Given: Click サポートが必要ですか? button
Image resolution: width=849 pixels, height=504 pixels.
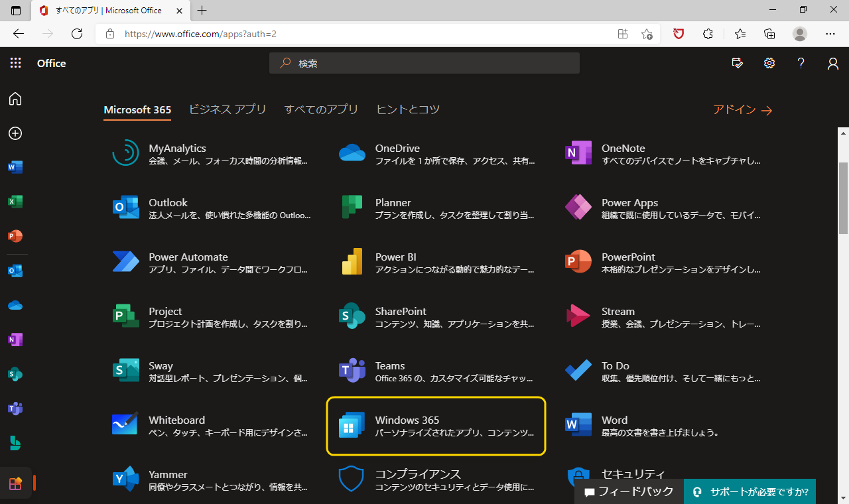Looking at the screenshot, I should point(750,491).
